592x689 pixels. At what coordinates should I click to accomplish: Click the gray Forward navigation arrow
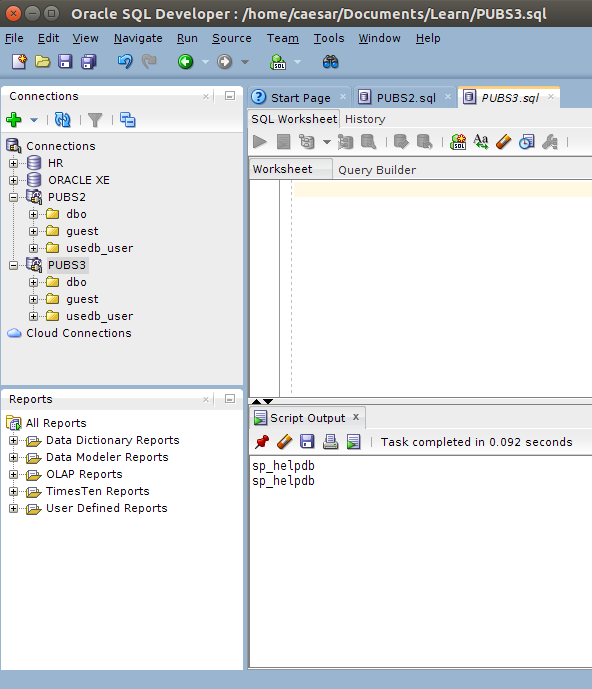225,62
